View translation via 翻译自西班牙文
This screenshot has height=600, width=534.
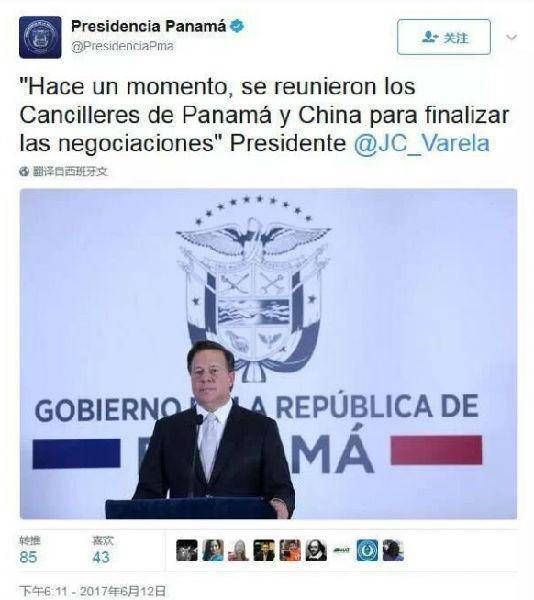(70, 172)
